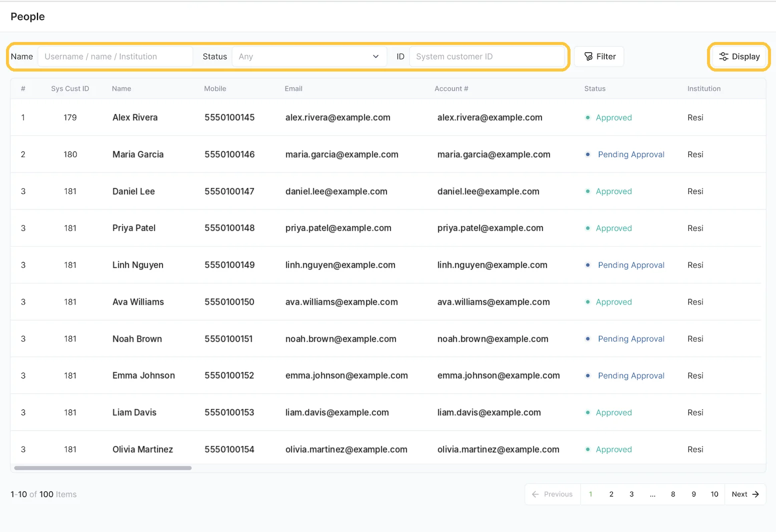Image resolution: width=776 pixels, height=532 pixels.
Task: Click Alex Rivera's Approved status
Action: coord(613,117)
